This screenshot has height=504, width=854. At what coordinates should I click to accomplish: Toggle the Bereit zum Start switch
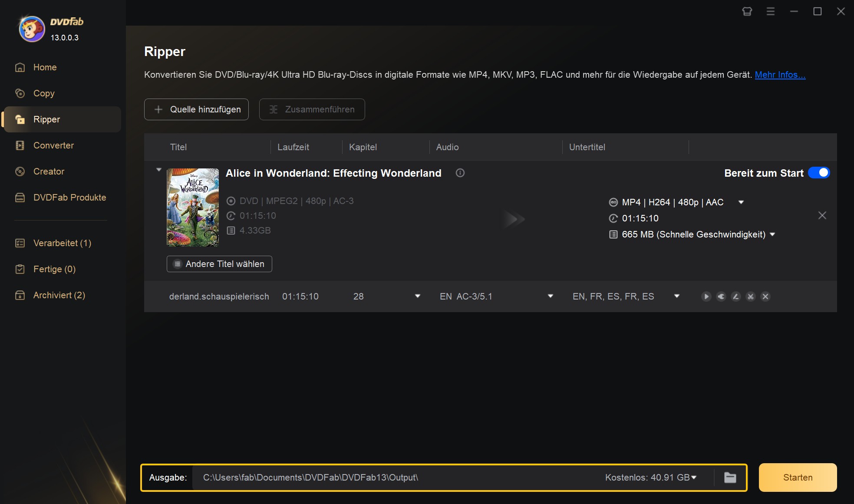click(x=819, y=173)
